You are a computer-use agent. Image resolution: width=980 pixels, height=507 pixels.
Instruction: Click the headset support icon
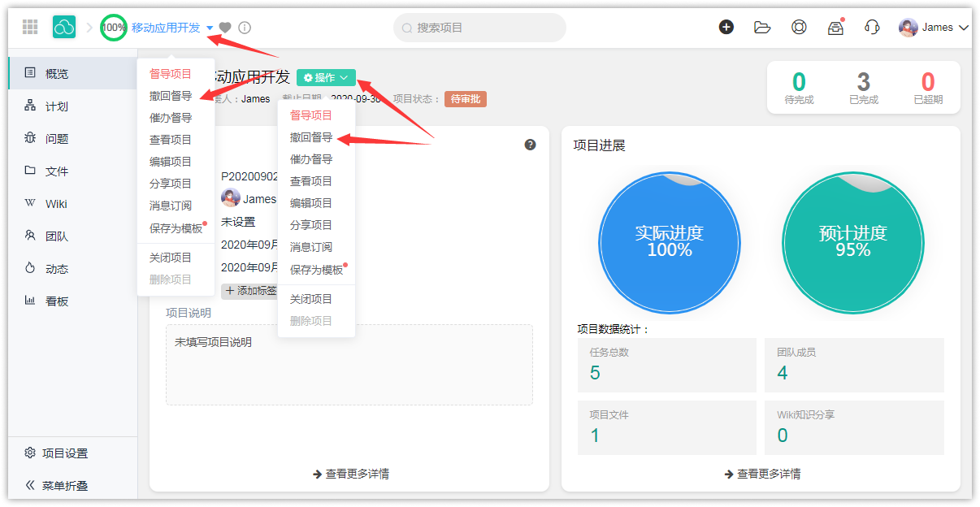[x=872, y=27]
